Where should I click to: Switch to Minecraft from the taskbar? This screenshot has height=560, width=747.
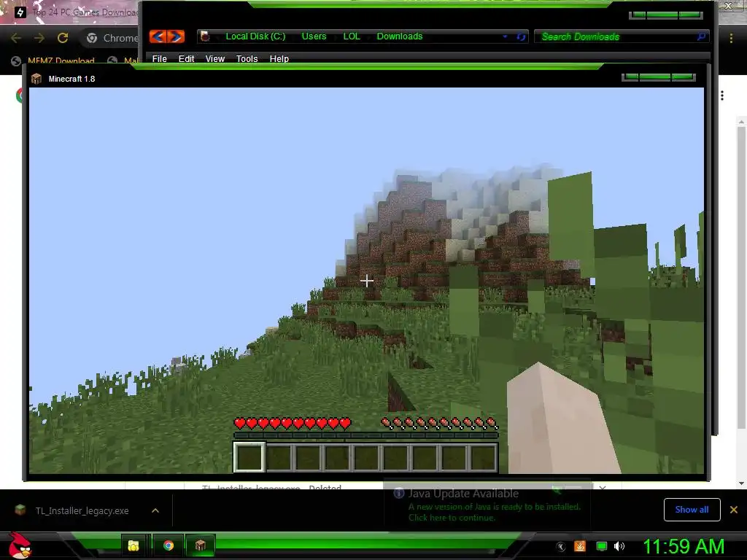click(x=201, y=545)
